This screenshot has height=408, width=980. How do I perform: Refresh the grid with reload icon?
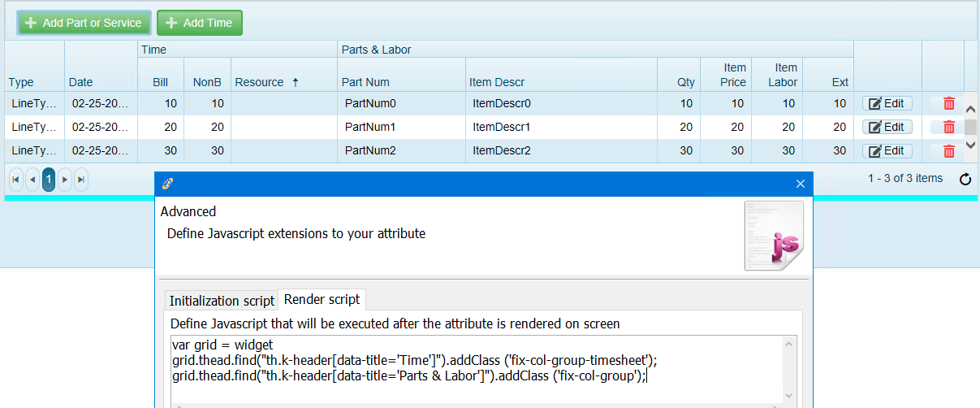click(965, 179)
